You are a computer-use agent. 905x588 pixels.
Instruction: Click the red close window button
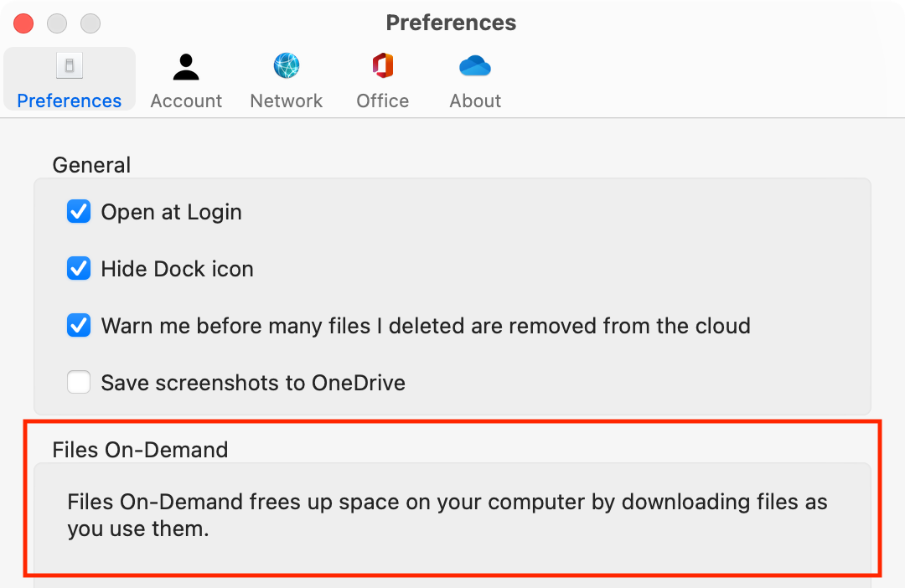tap(23, 23)
